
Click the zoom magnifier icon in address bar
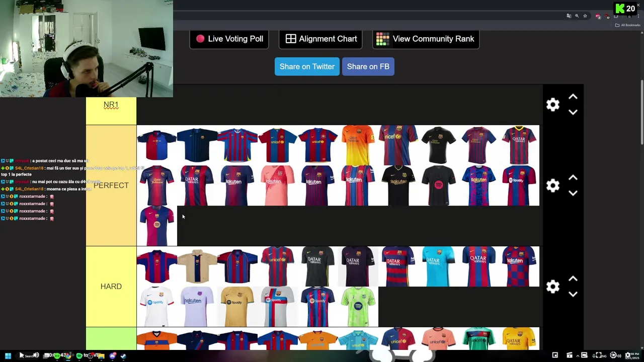click(577, 16)
